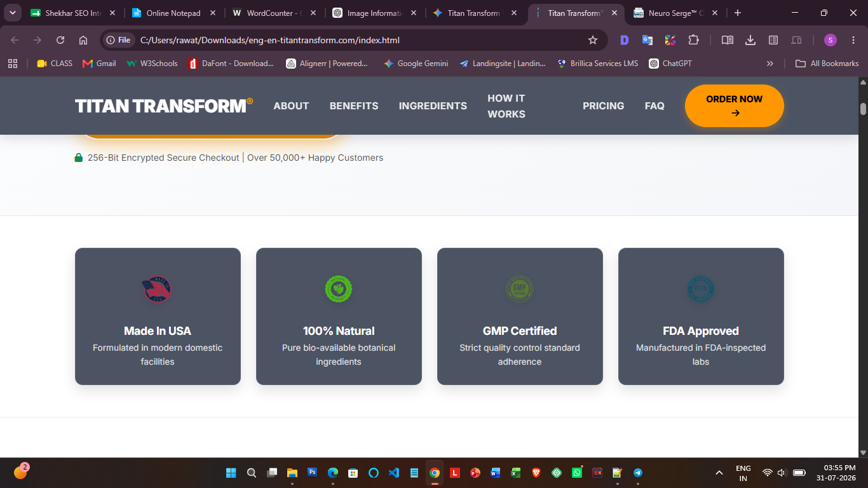Show browser downloads
The image size is (868, 488).
pos(750,40)
